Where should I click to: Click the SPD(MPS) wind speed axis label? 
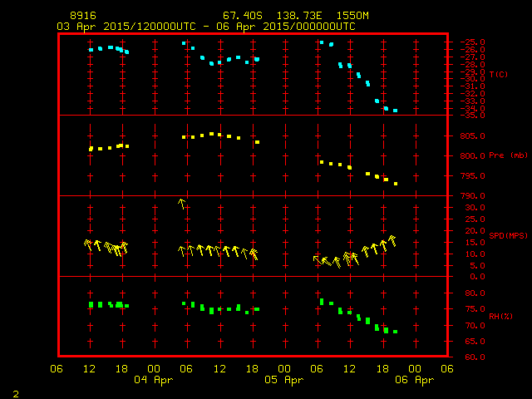pyautogui.click(x=508, y=235)
